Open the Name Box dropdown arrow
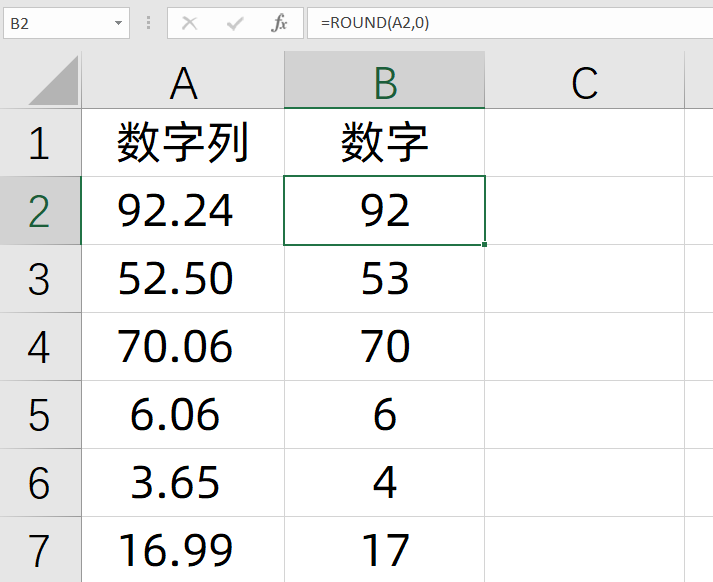This screenshot has width=713, height=582. coord(118,23)
